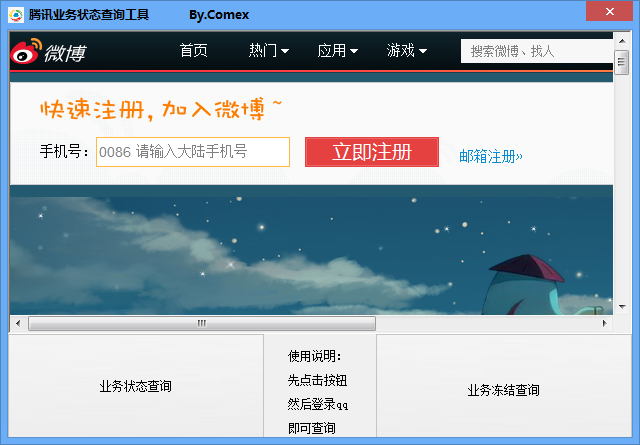
Task: Expand the 应用 dropdown menu
Action: pos(338,51)
